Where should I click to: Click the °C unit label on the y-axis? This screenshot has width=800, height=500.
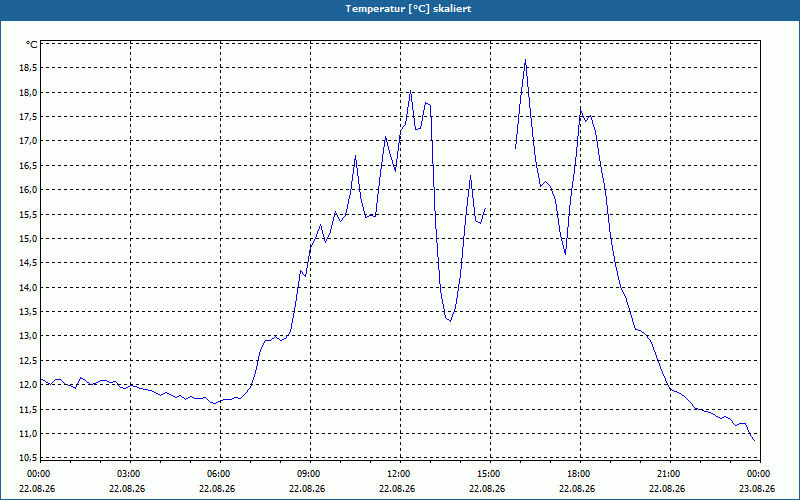pyautogui.click(x=32, y=45)
